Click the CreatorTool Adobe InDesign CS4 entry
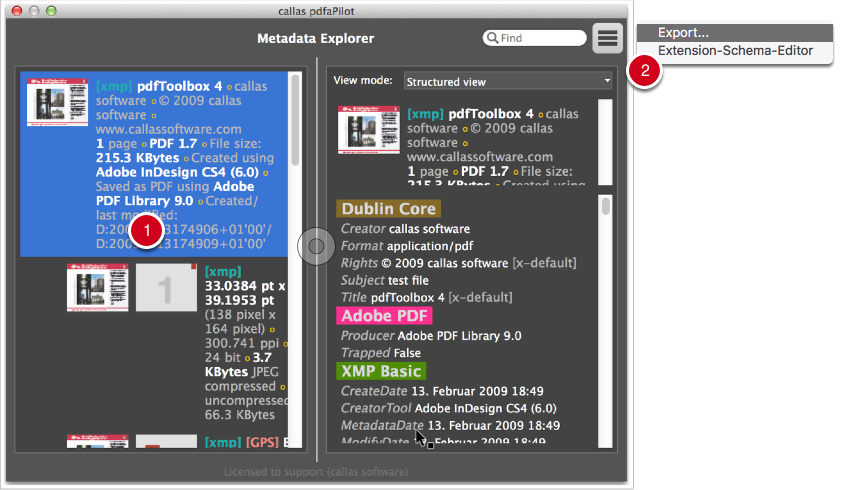Viewport: 842px width, 490px height. (448, 408)
